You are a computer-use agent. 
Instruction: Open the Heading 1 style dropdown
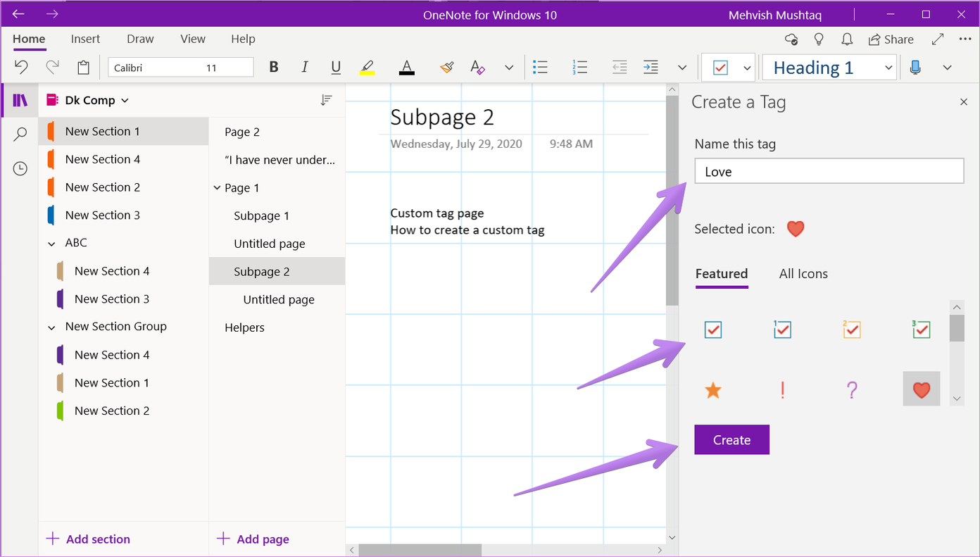coord(888,67)
